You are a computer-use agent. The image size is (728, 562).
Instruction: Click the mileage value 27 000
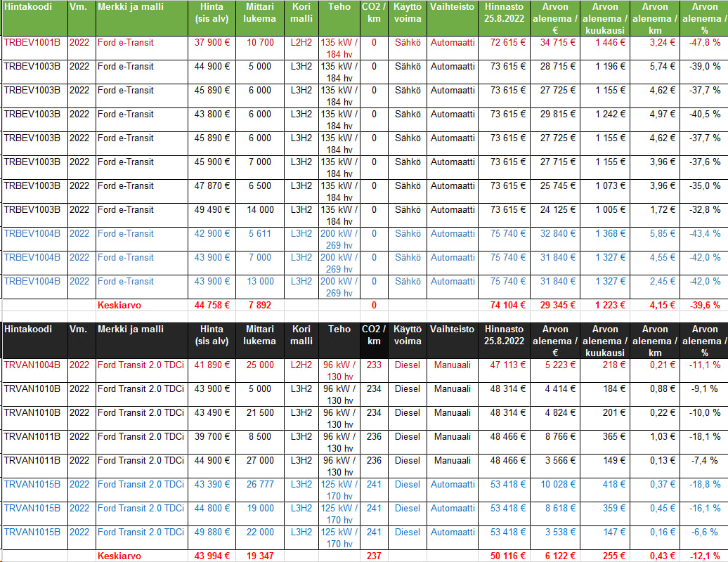260,466
